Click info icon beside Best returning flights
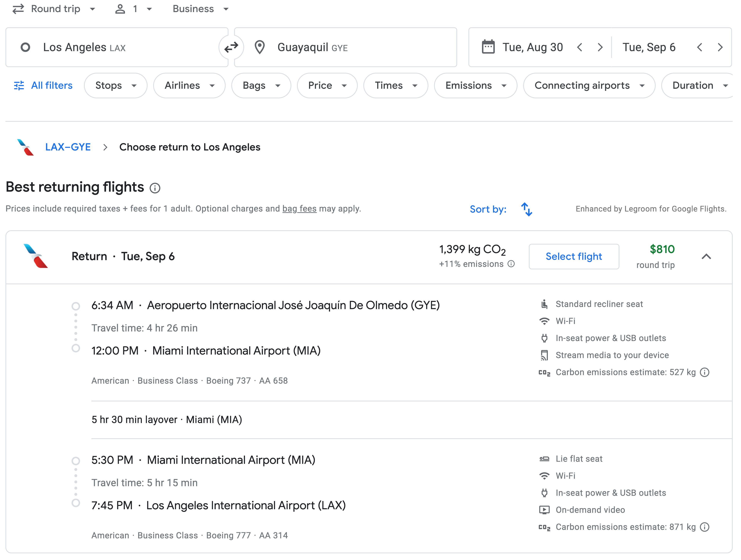This screenshot has height=560, width=741. (x=155, y=188)
